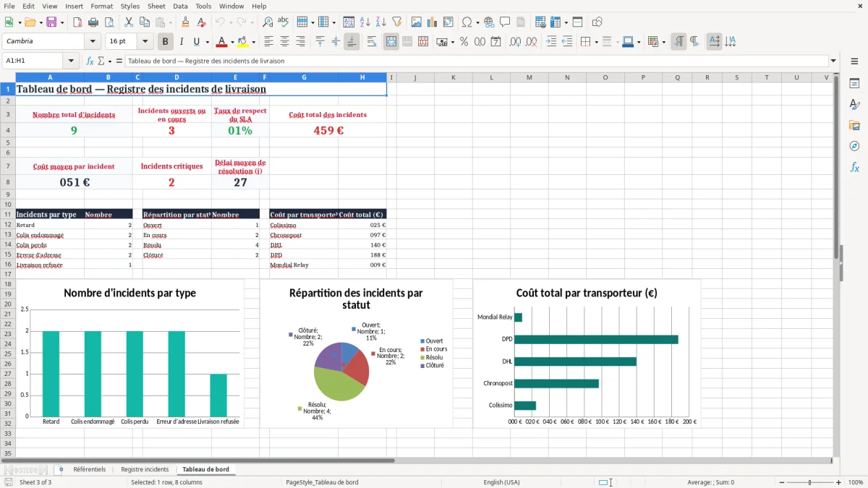Toggle the AutoFilter funnel icon
Image resolution: width=868 pixels, height=488 pixels.
pyautogui.click(x=396, y=22)
